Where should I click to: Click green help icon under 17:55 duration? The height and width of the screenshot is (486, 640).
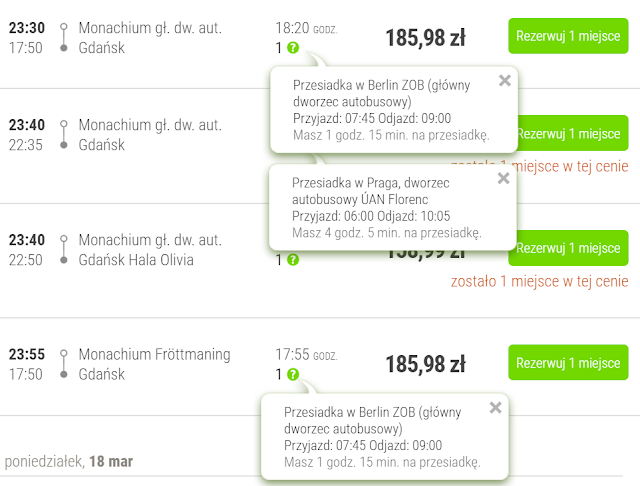292,374
